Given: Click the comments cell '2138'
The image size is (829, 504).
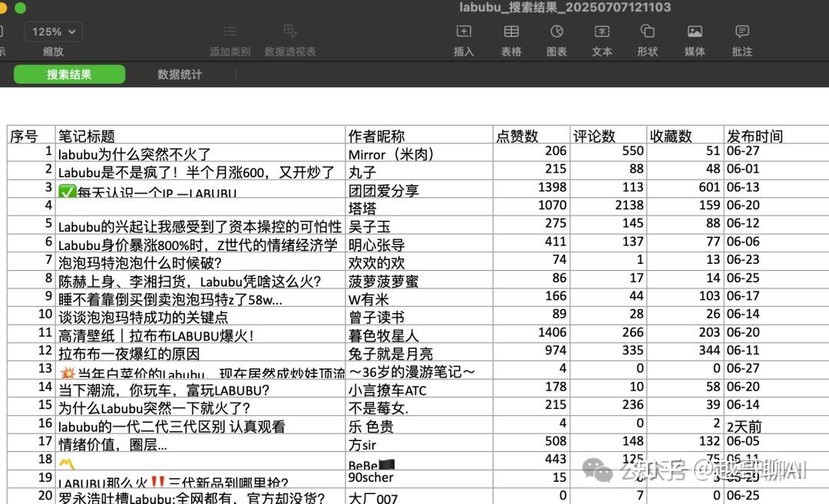Looking at the screenshot, I should 608,207.
